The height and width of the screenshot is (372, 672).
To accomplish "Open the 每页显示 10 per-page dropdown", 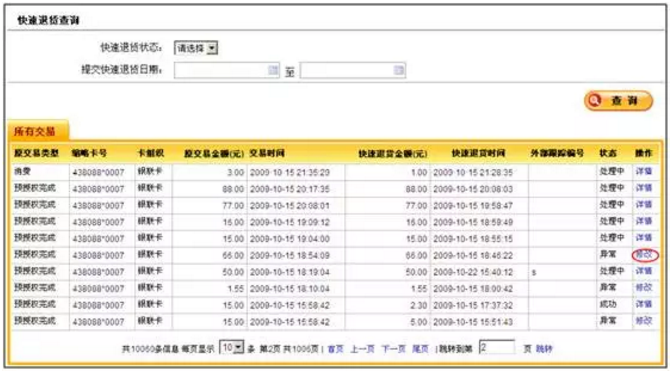I will (231, 348).
